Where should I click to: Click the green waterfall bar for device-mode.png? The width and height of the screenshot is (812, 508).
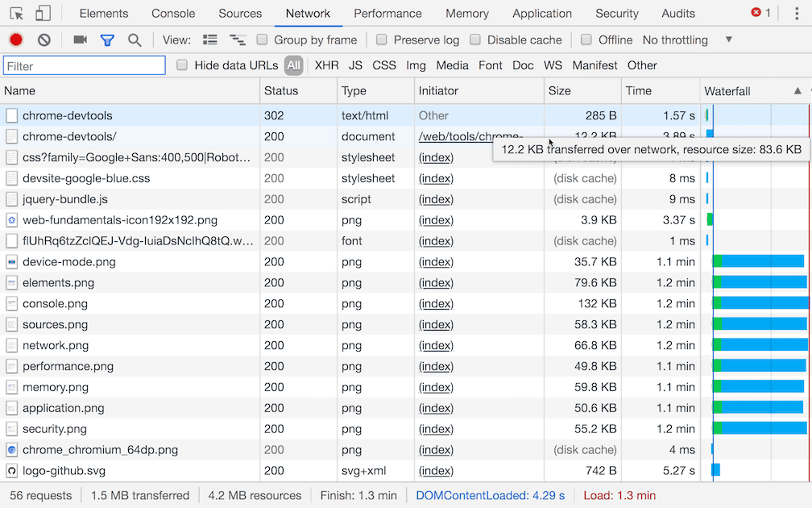pyautogui.click(x=716, y=262)
